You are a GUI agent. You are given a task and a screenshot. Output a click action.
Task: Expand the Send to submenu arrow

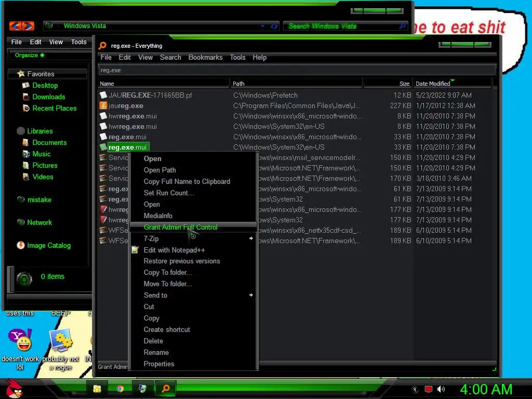pos(251,295)
